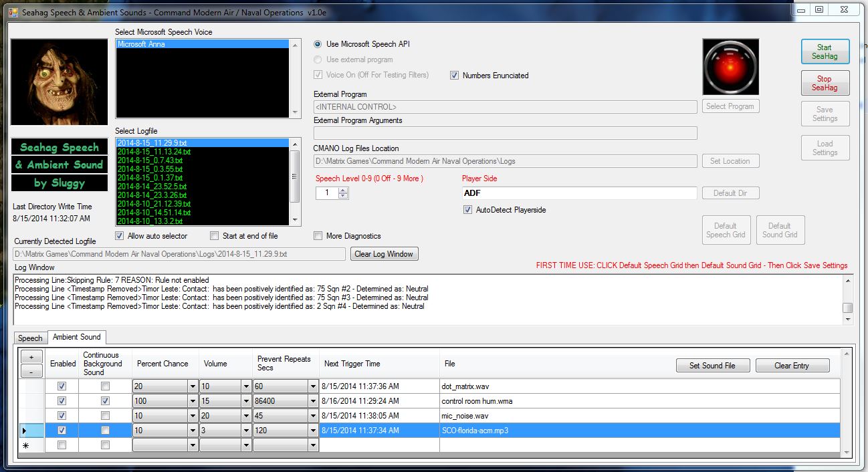Viewport: 868px width, 472px height.
Task: Click the Next Trigger Time column header
Action: [x=379, y=364]
